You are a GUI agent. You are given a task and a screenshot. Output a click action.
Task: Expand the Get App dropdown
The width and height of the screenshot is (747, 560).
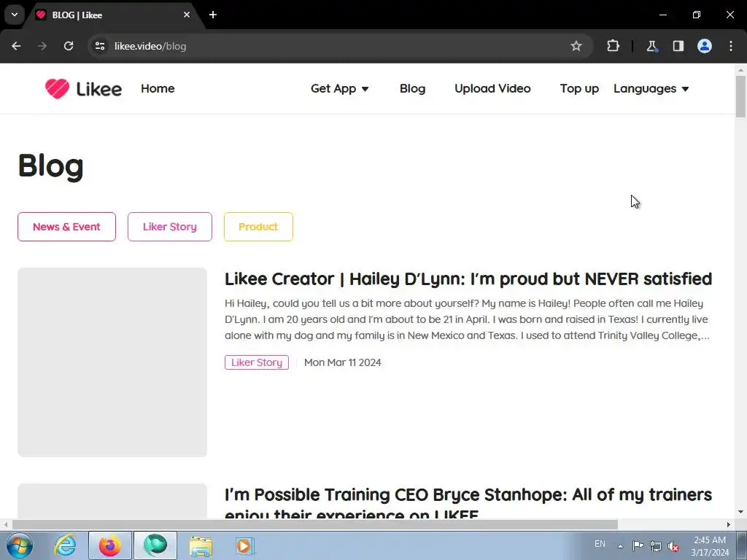tap(340, 88)
